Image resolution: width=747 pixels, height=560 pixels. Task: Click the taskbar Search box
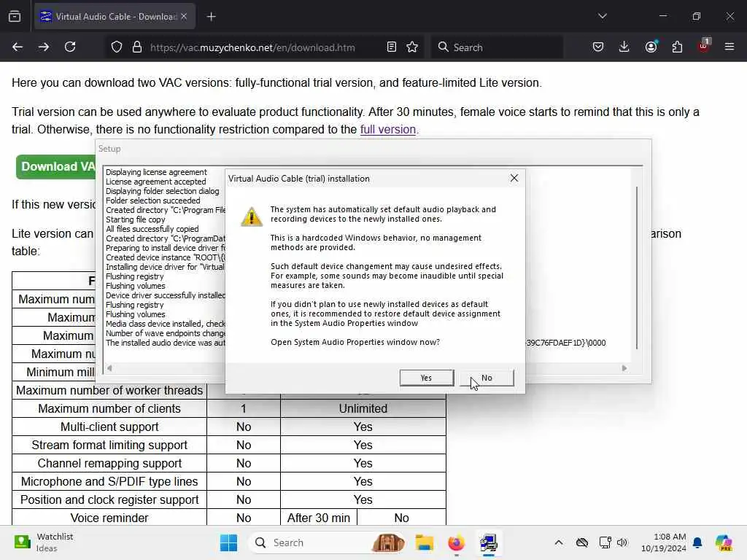click(x=329, y=542)
